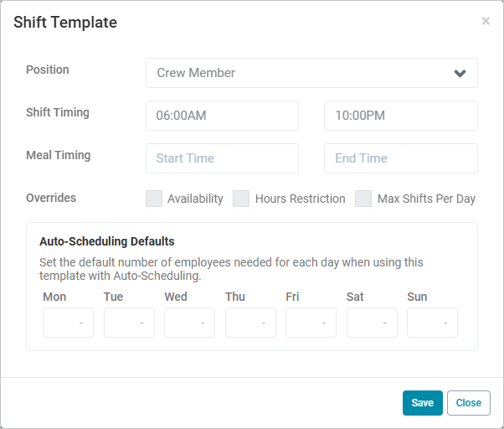
Task: Click the meal End Time field
Action: click(x=400, y=158)
